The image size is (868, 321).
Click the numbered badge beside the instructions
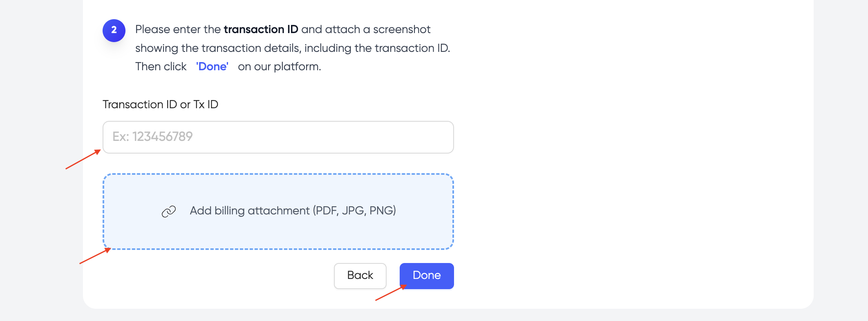(x=114, y=30)
